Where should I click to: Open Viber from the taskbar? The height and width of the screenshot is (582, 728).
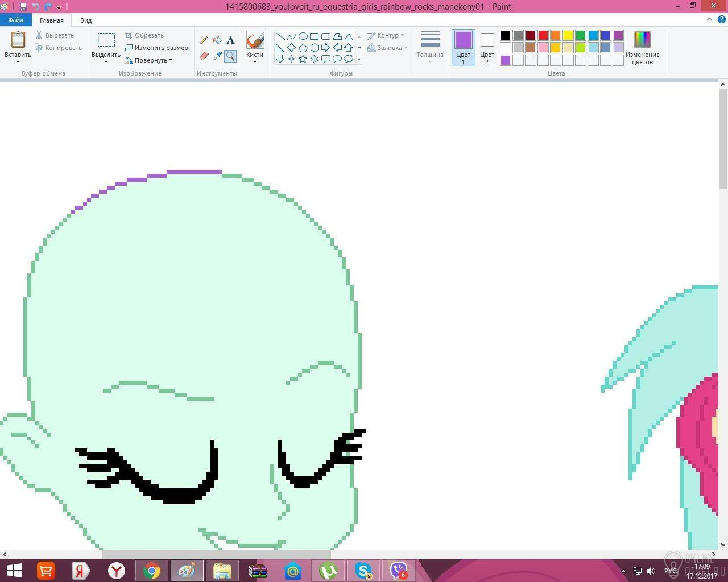pyautogui.click(x=399, y=571)
